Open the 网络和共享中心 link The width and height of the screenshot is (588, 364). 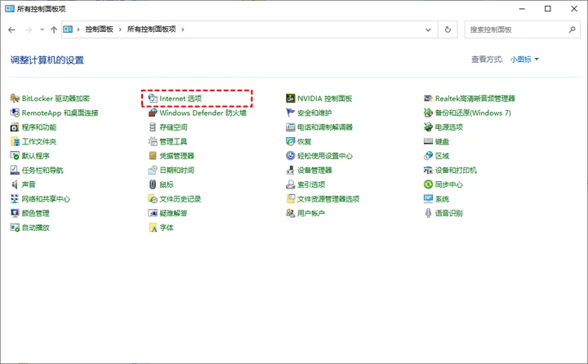tap(46, 199)
